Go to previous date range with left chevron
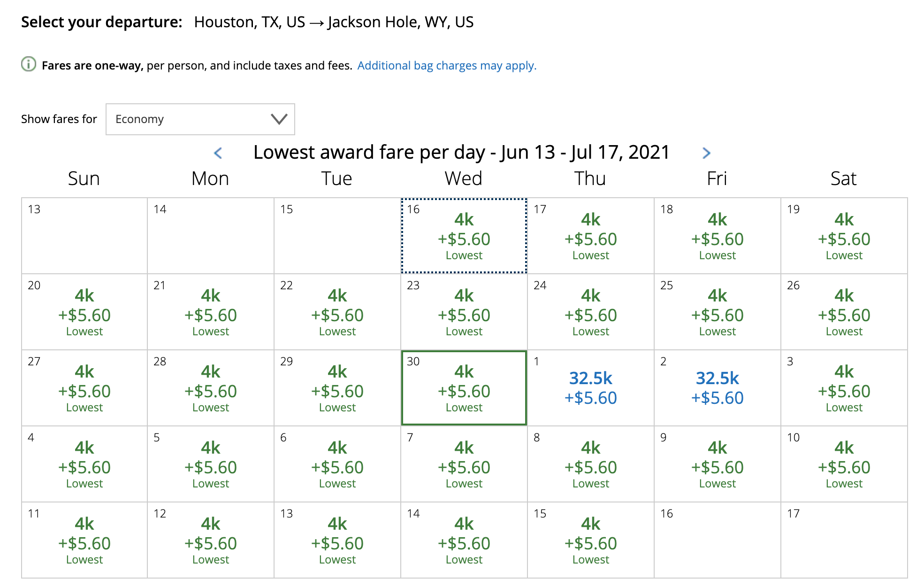Image resolution: width=924 pixels, height=587 pixels. pyautogui.click(x=218, y=153)
